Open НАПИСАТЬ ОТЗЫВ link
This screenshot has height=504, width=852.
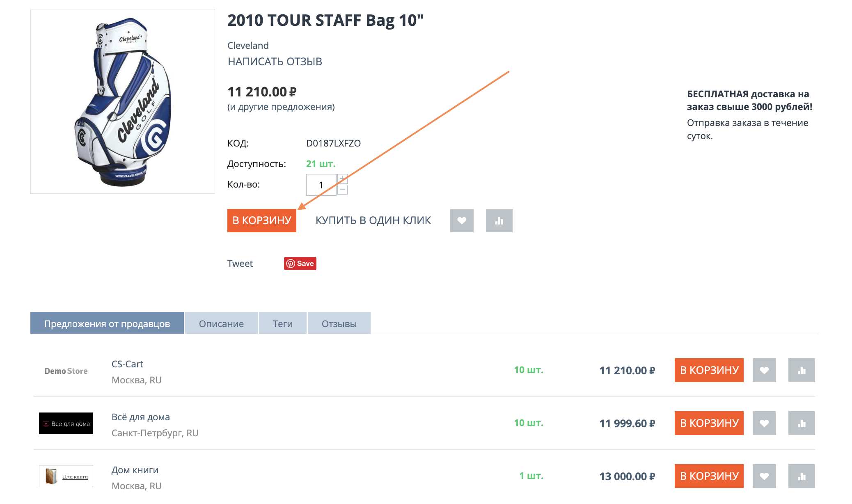[x=275, y=62]
